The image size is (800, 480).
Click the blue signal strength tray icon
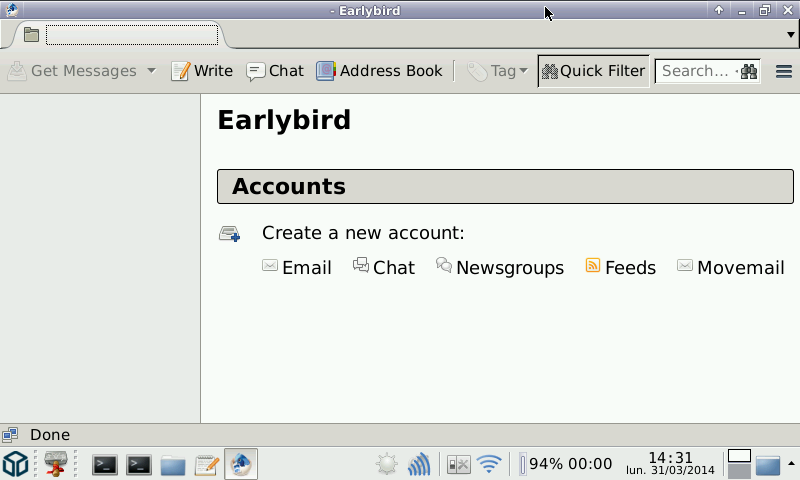point(419,464)
